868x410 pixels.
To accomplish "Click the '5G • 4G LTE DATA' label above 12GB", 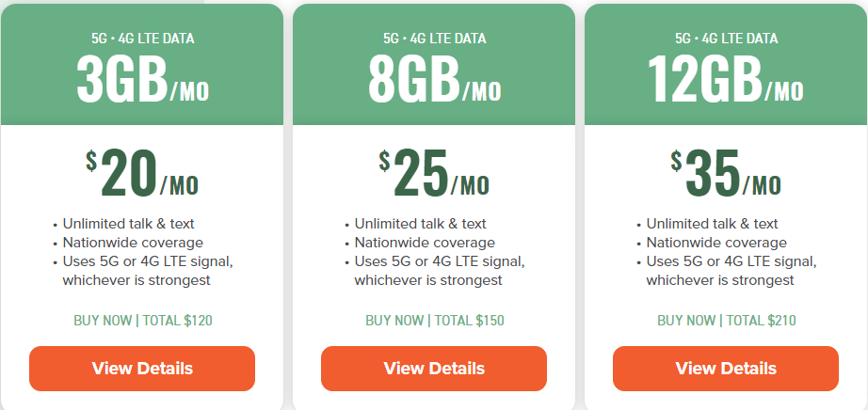I will coord(727,39).
